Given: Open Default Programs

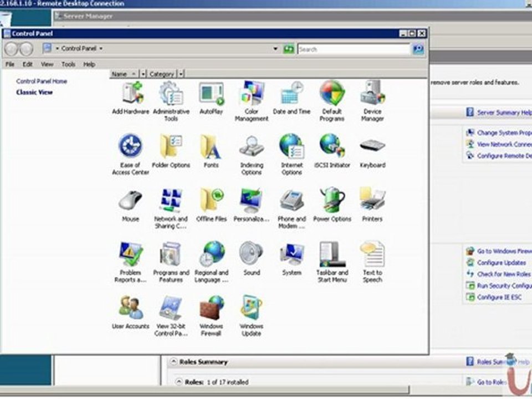Looking at the screenshot, I should (332, 101).
